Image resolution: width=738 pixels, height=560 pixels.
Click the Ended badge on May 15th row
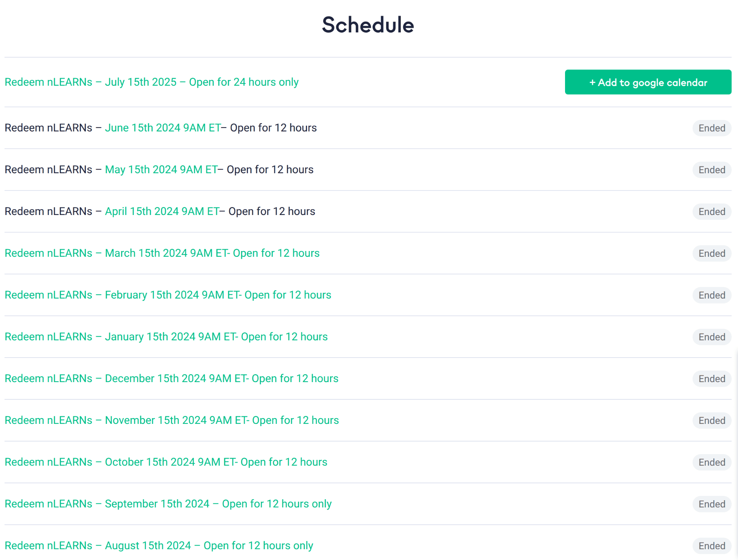(712, 170)
